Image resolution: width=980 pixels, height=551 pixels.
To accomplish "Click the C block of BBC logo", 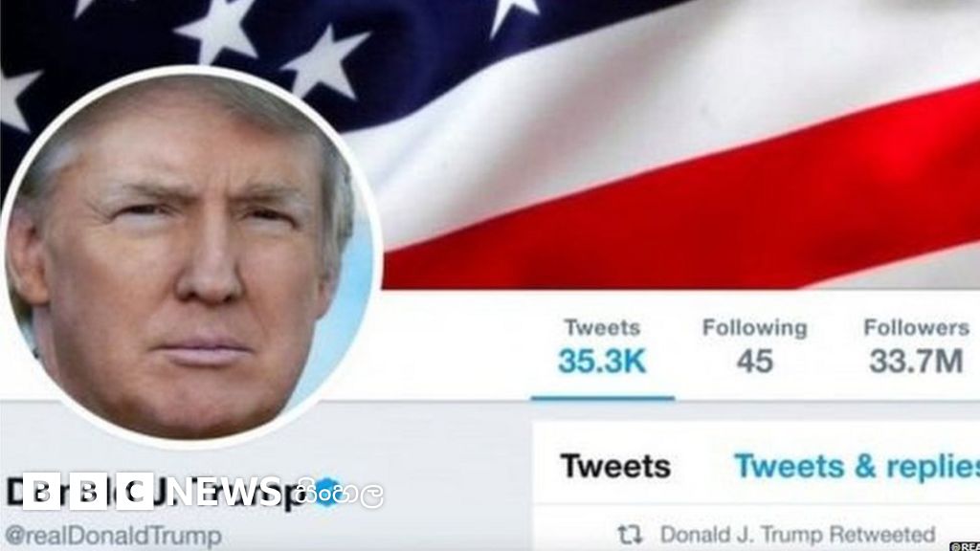I will [x=134, y=492].
